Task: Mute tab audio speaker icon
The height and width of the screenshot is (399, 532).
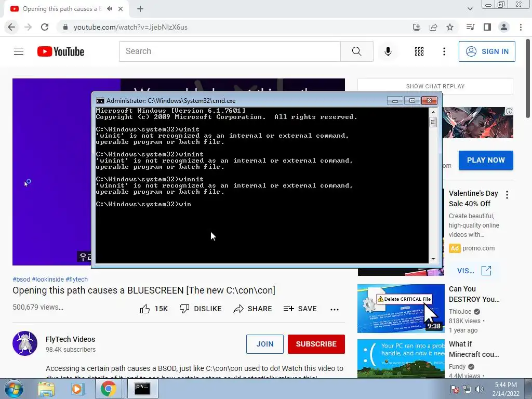Action: tap(109, 9)
